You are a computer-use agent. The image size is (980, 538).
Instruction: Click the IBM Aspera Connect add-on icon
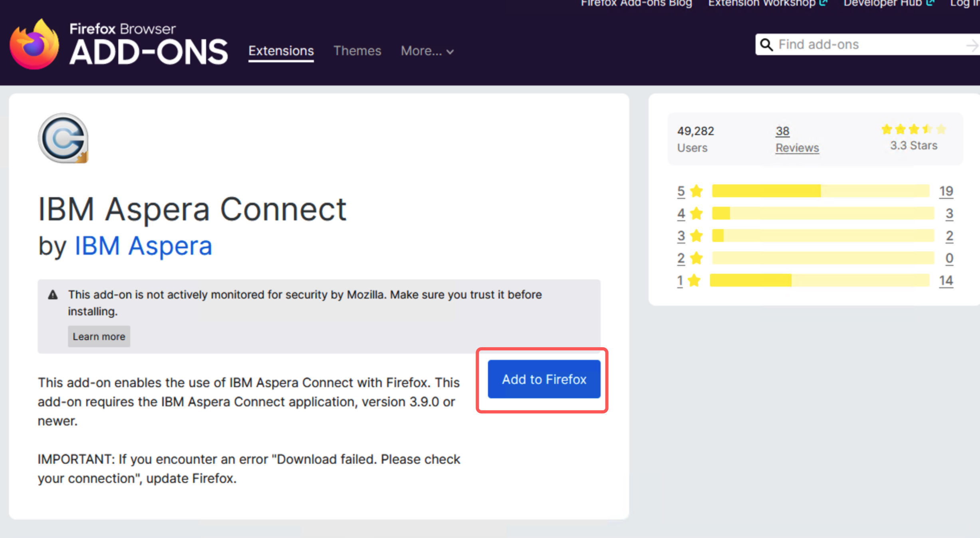[x=63, y=138]
